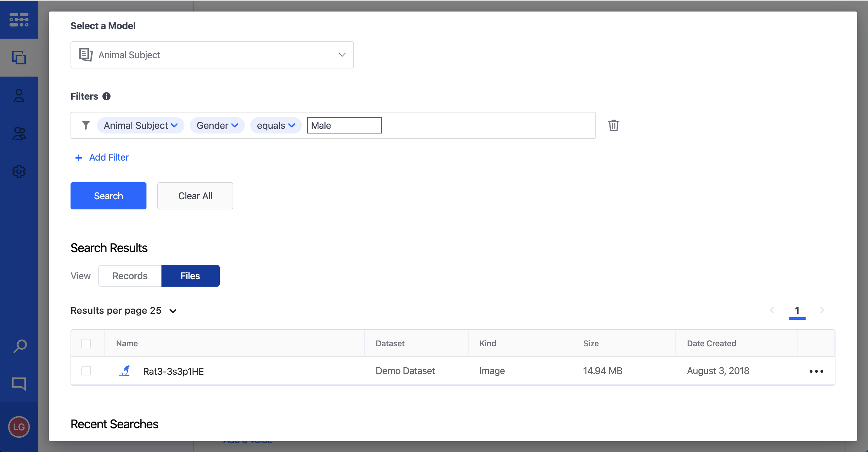
Task: Open the teams people icon in sidebar
Action: pyautogui.click(x=19, y=134)
